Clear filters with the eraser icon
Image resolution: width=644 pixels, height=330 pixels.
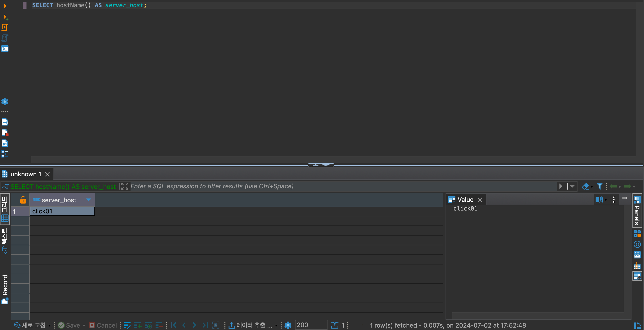(585, 186)
